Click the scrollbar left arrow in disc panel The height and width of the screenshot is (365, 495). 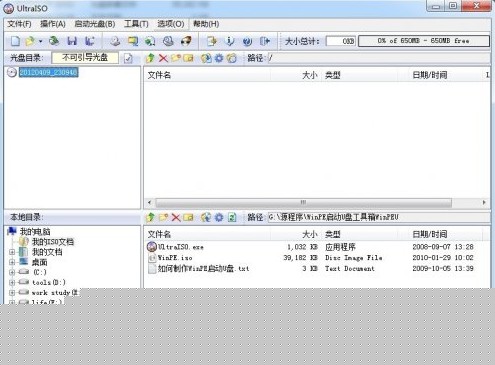coord(149,203)
